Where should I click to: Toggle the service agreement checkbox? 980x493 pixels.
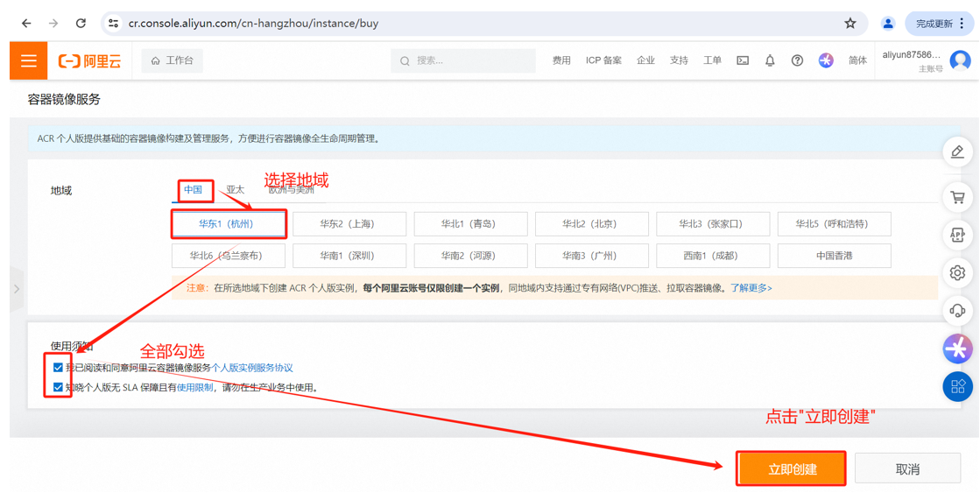[x=58, y=368]
